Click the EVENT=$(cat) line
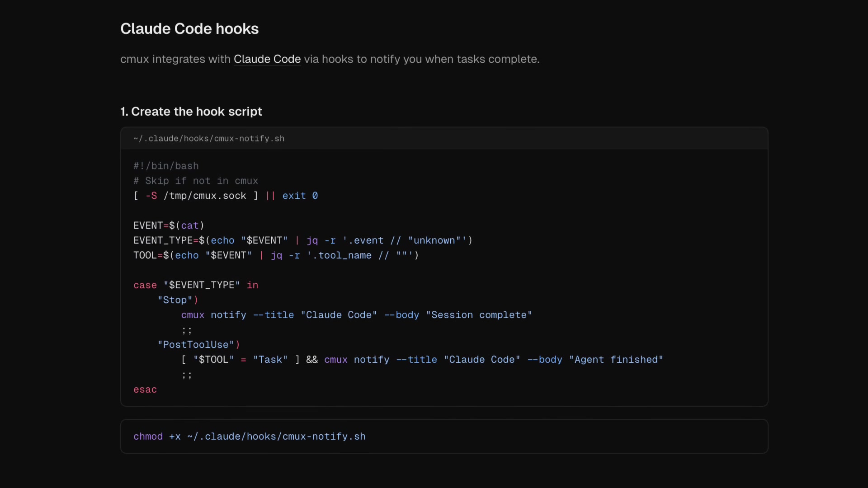868x488 pixels. (168, 225)
